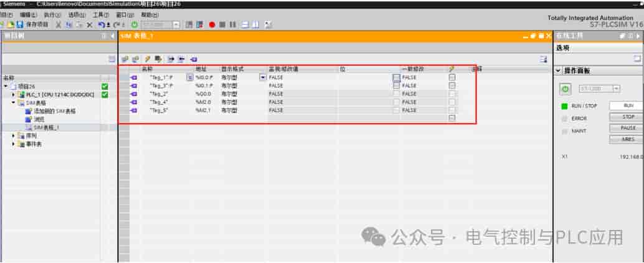
Task: Enable consistent-modify checkbox in Tag_1 row
Action: 452,77
